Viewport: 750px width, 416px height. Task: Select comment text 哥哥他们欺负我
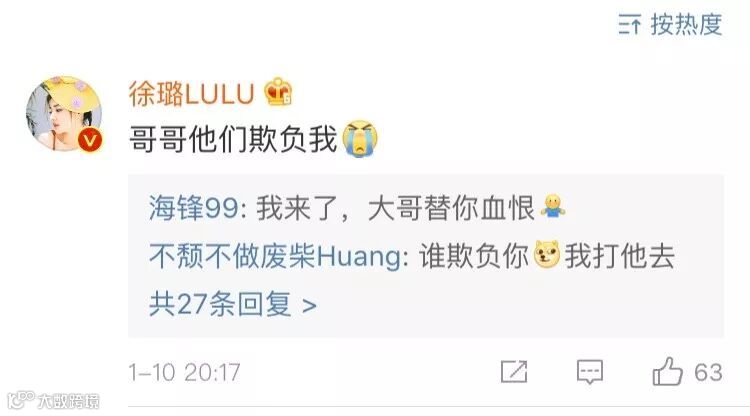click(233, 139)
